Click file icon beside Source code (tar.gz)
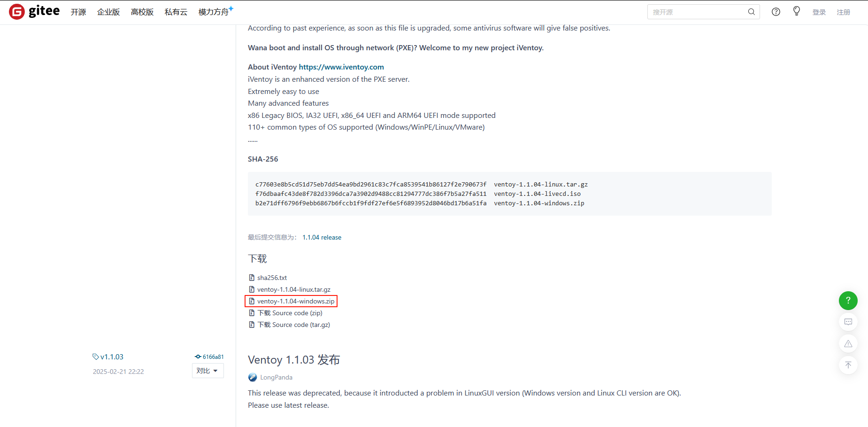This screenshot has width=868, height=427. [252, 325]
